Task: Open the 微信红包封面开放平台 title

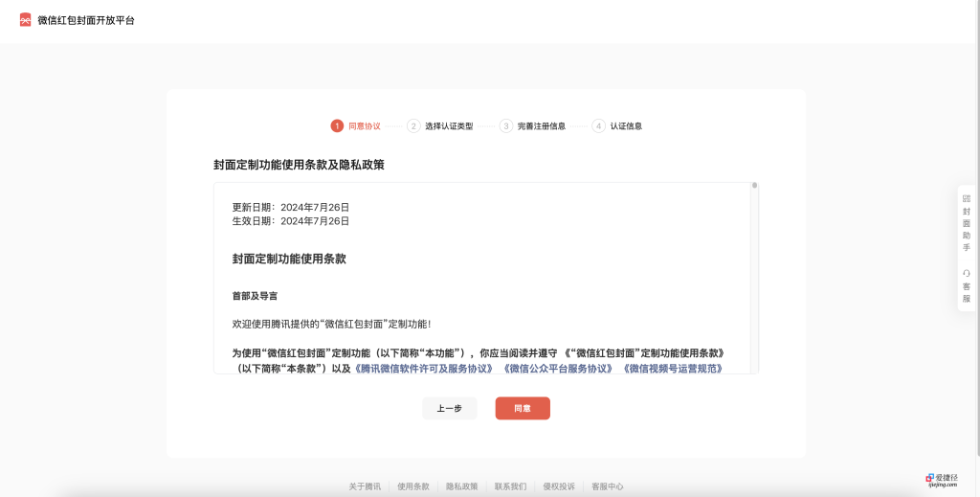Action: tap(85, 20)
